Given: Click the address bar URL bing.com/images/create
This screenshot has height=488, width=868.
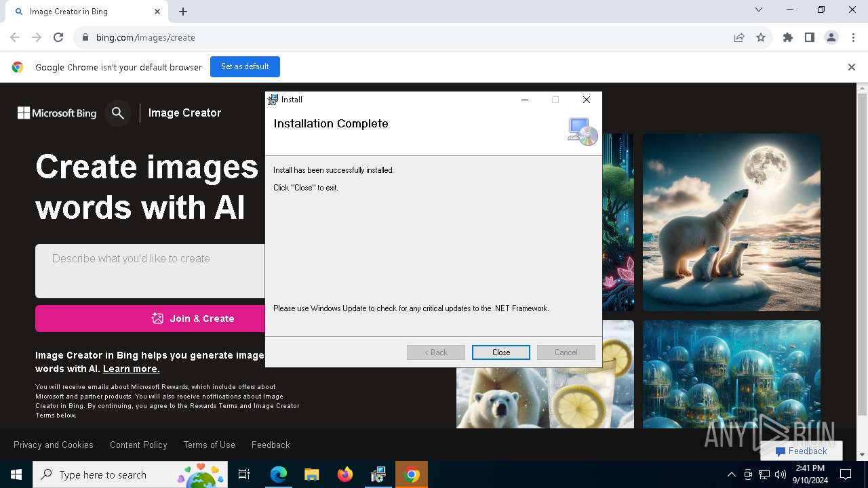Looking at the screenshot, I should pos(145,38).
